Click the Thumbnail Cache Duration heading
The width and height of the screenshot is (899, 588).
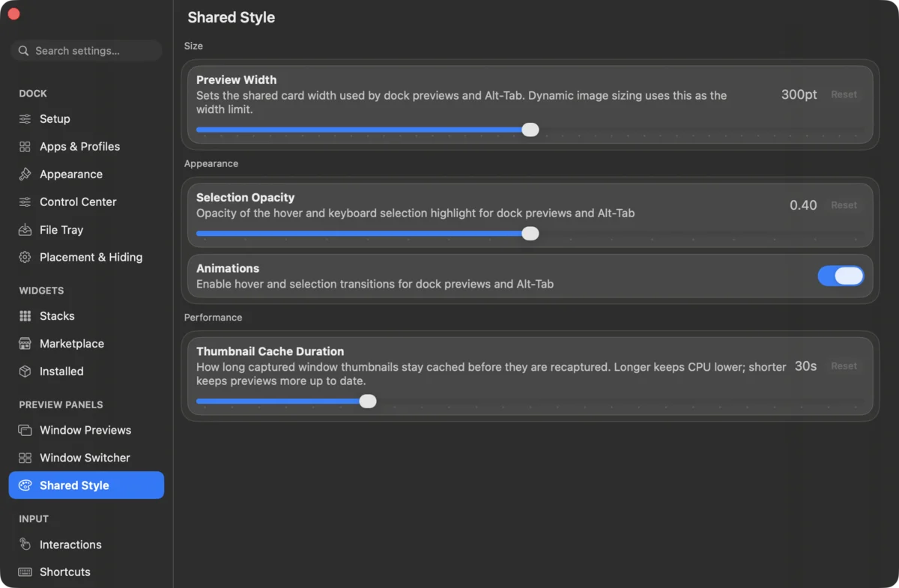(x=270, y=351)
